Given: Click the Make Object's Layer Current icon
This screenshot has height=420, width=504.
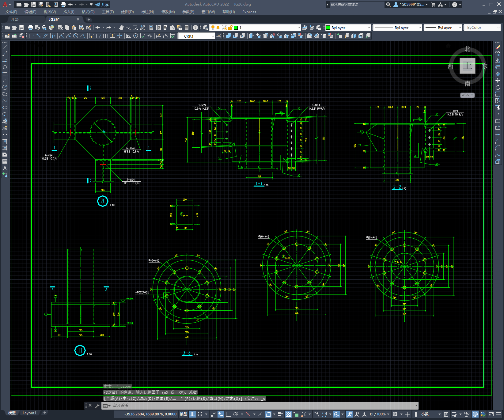Looking at the screenshot, I should click(x=305, y=28).
